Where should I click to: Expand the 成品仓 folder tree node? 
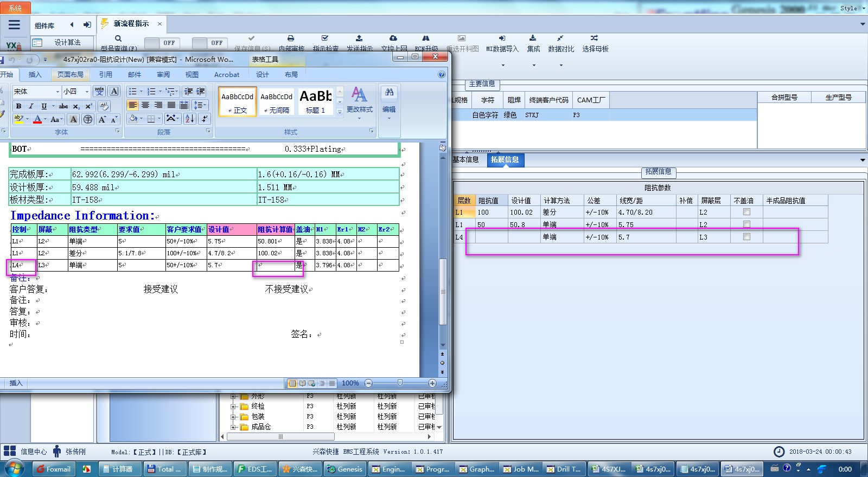[233, 427]
